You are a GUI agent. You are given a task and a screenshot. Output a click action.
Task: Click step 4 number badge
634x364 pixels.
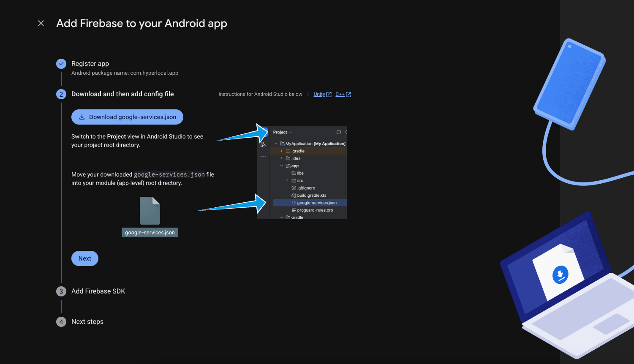[61, 322]
